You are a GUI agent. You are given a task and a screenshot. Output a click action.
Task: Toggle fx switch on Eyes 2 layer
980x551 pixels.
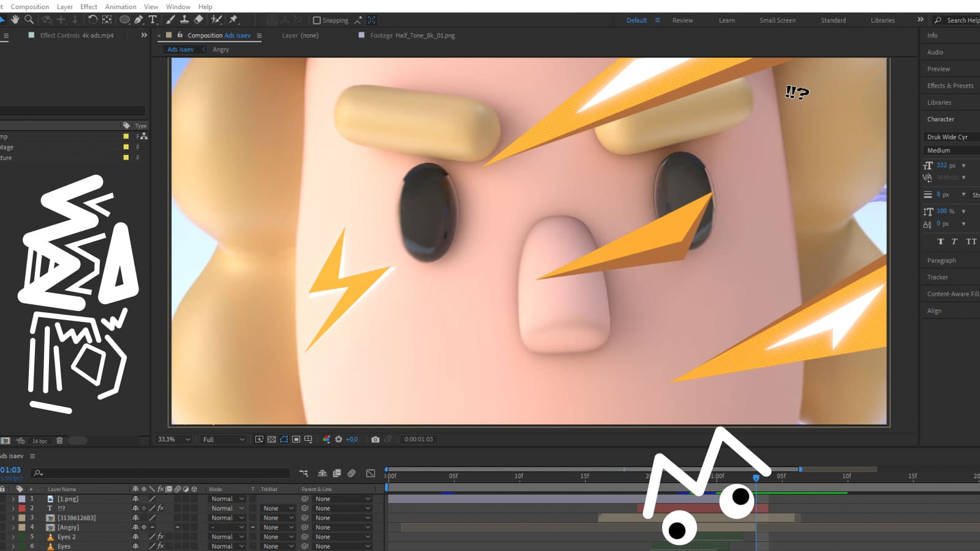tap(160, 537)
